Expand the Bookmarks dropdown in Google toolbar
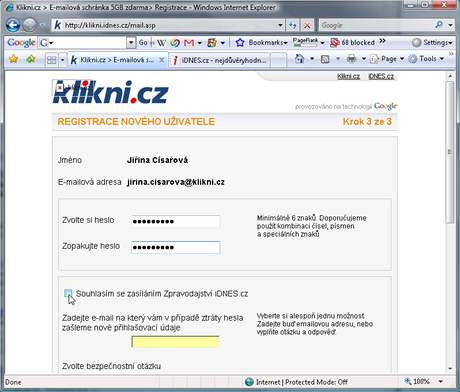Viewport: 460px width, 392px height. pyautogui.click(x=286, y=43)
